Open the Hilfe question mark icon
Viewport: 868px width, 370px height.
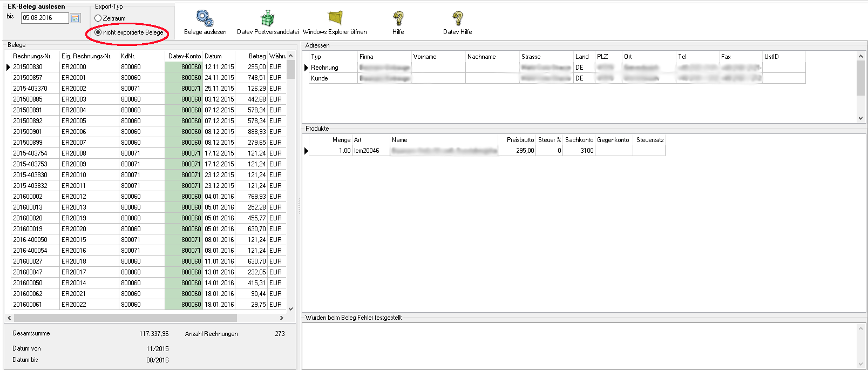tap(398, 18)
